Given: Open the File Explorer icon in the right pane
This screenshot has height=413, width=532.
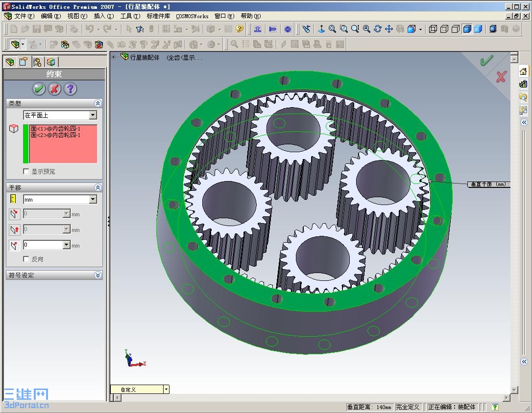Looking at the screenshot, I should click(523, 97).
